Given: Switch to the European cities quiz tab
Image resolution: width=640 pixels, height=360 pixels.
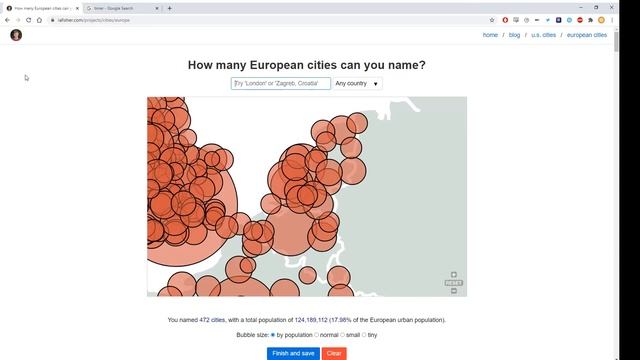Looking at the screenshot, I should (42, 8).
